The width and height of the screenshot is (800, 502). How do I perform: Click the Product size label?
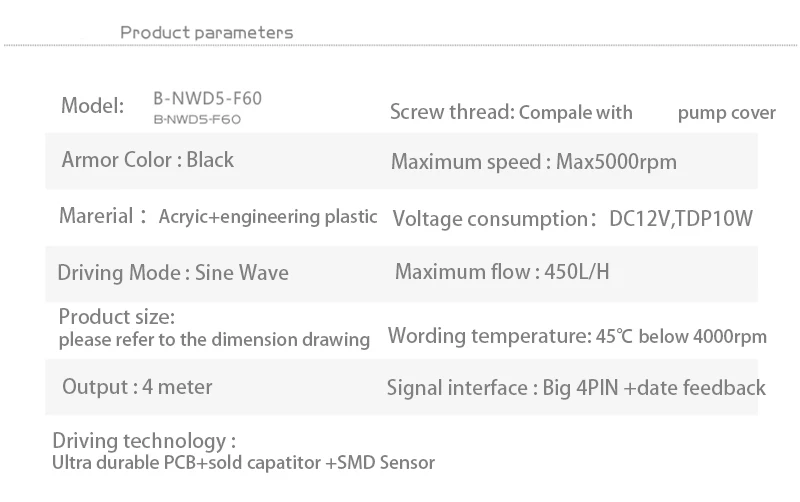tap(117, 316)
